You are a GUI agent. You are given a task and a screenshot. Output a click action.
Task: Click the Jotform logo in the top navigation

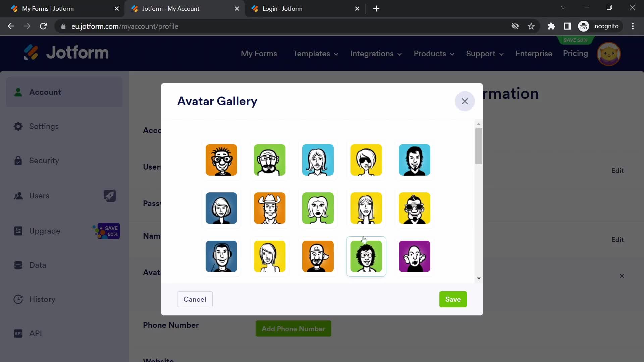point(66,54)
